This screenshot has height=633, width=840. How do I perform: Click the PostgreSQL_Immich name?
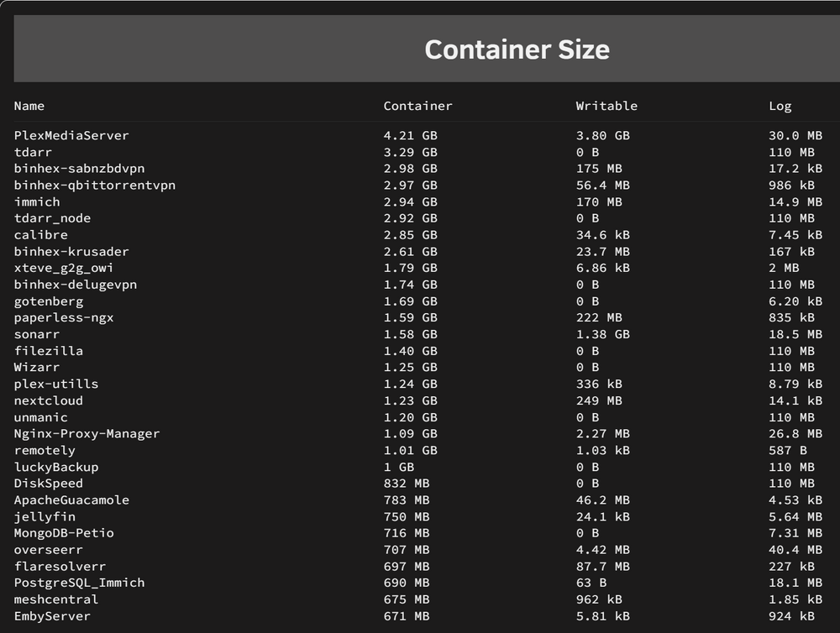tap(79, 583)
